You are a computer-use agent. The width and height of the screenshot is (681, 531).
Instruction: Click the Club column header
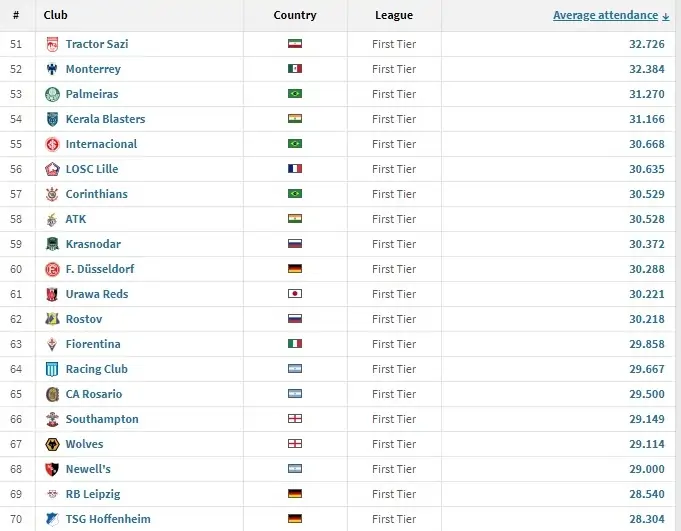click(56, 15)
